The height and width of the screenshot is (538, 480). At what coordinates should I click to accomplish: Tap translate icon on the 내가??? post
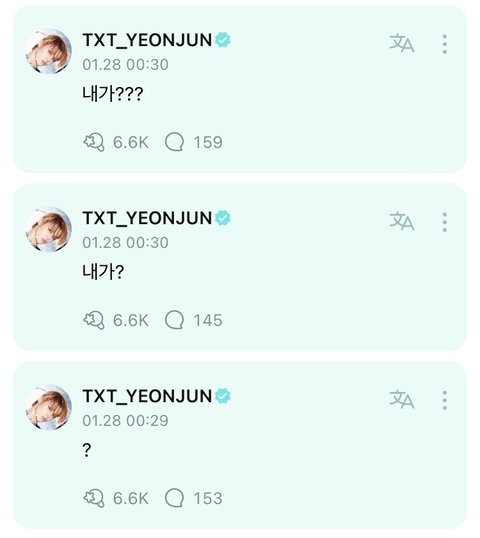click(401, 44)
